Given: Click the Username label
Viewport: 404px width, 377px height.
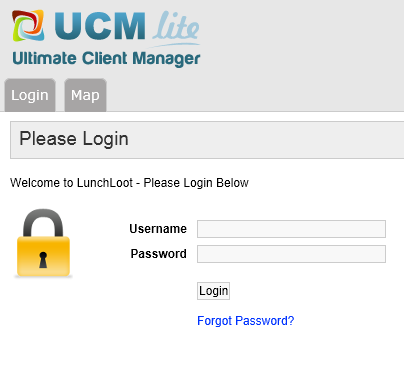Looking at the screenshot, I should [158, 229].
